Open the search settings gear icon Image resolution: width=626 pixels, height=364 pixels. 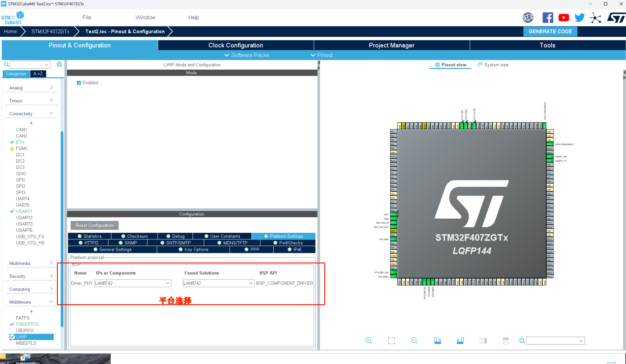coord(59,64)
